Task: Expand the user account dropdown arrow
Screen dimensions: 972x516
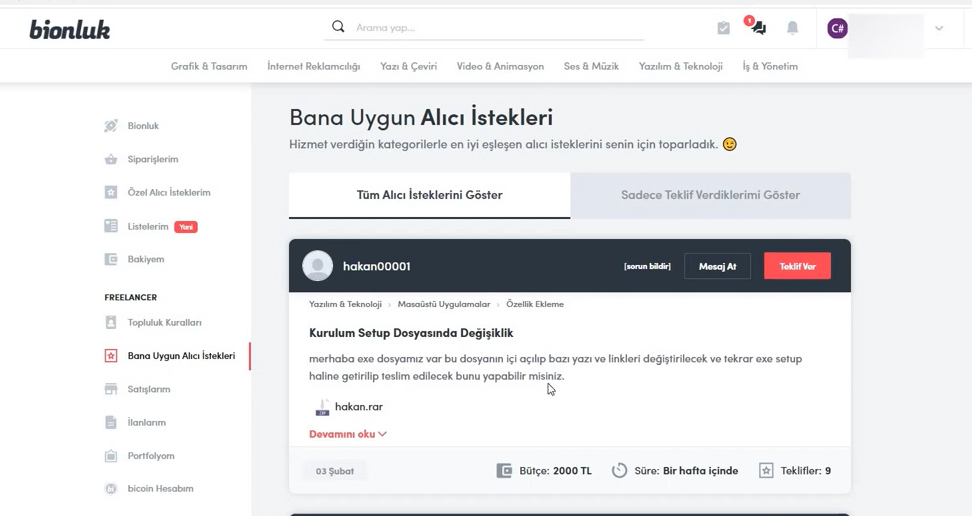Action: point(939,28)
